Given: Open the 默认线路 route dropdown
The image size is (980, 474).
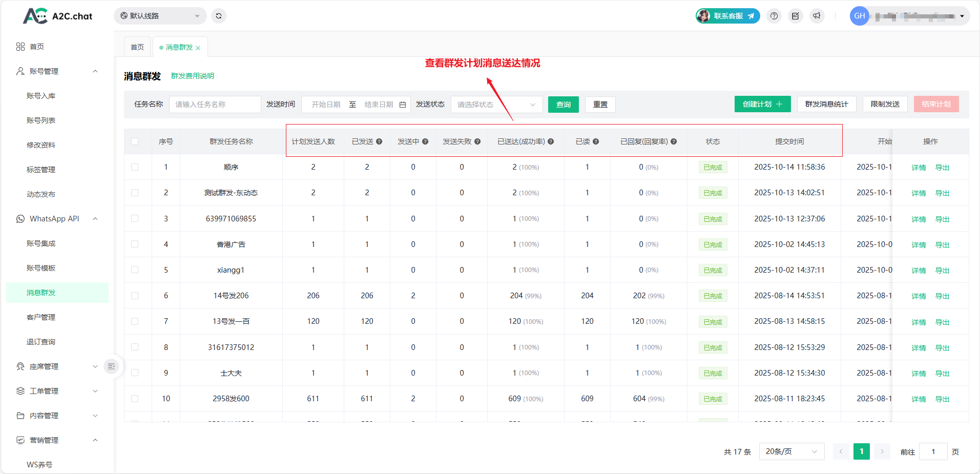Looking at the screenshot, I should pyautogui.click(x=160, y=16).
